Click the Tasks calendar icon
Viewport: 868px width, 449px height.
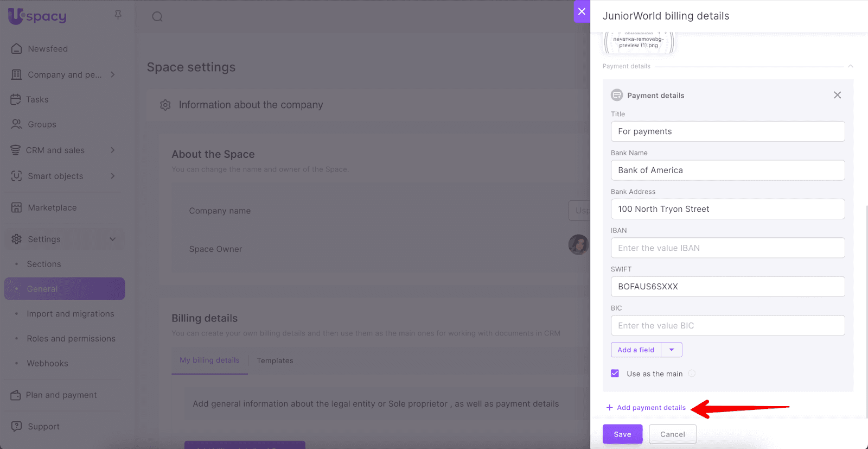(x=16, y=99)
